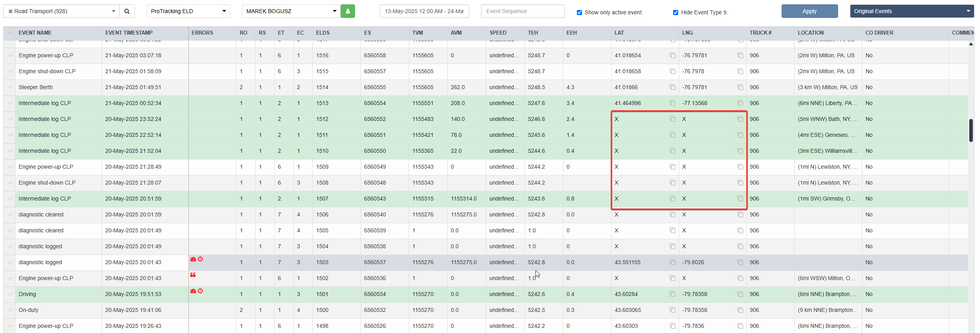980x333 pixels.
Task: Copy longitude -76.79781 in Engine power-up 03:07:18 row
Action: (x=740, y=55)
